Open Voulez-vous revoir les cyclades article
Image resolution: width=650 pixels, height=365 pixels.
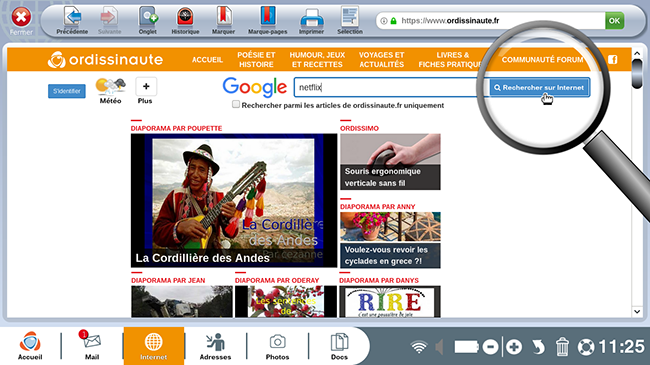click(390, 240)
